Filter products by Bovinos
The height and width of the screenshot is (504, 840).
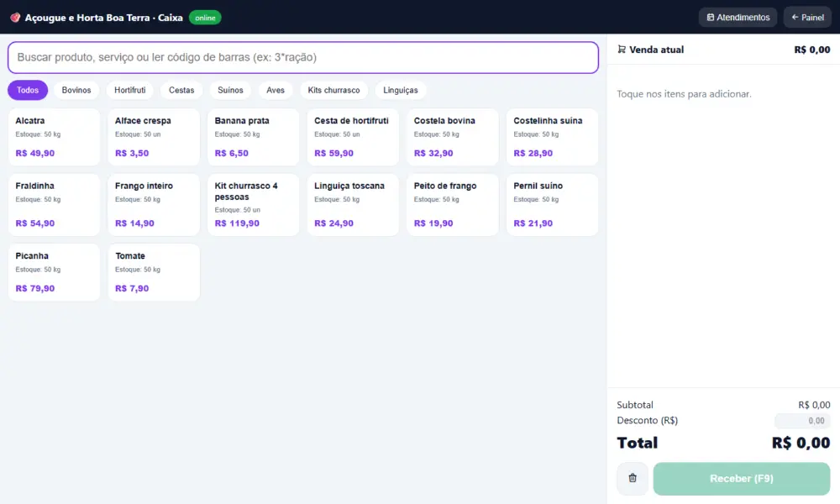click(76, 90)
